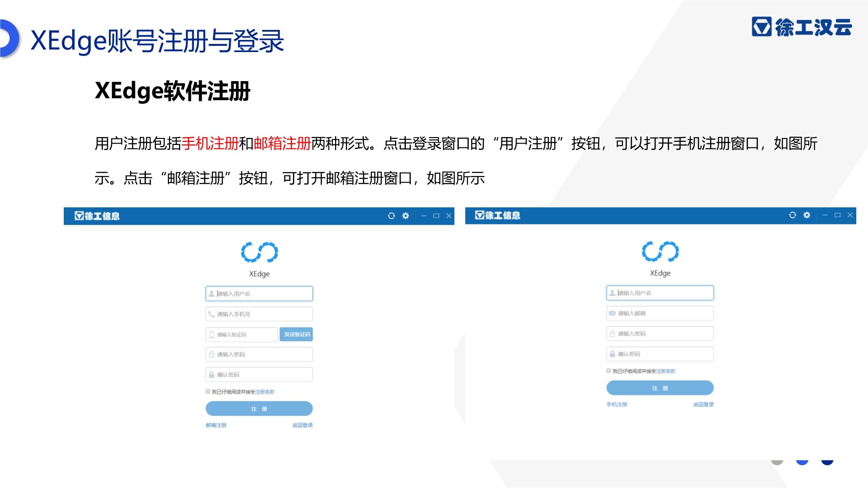Image resolution: width=868 pixels, height=488 pixels.
Task: Click refresh icon in left registration window
Action: (391, 216)
